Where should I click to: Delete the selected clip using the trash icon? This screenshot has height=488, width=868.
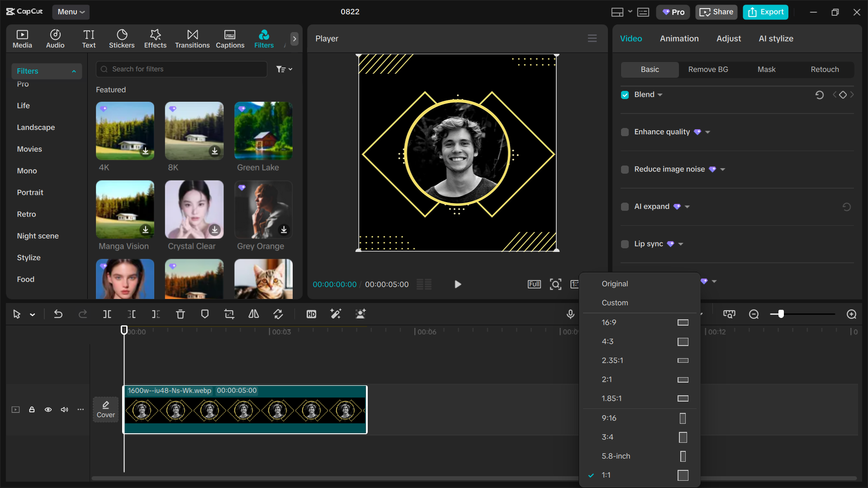coord(180,314)
